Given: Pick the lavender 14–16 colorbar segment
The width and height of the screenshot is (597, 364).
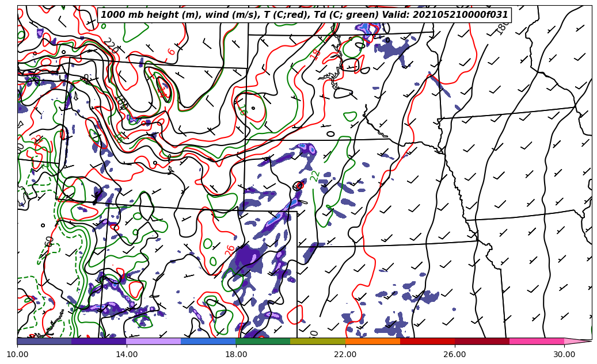Looking at the screenshot, I should pyautogui.click(x=154, y=341).
